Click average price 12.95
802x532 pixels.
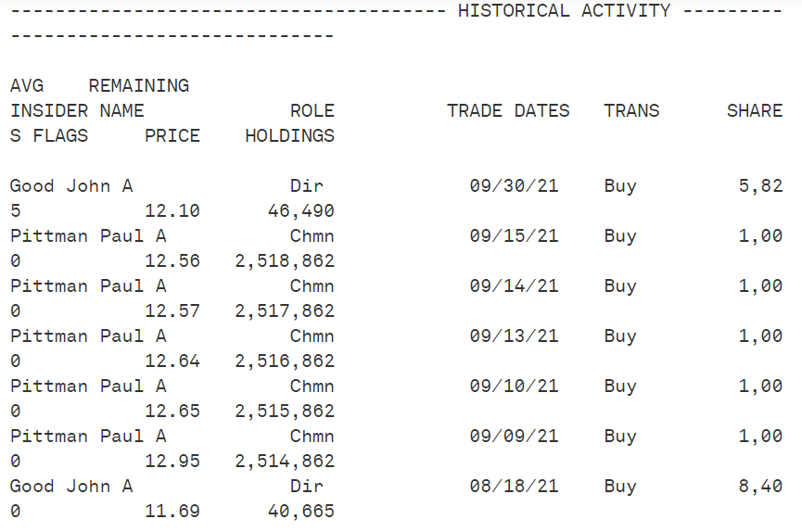tap(172, 462)
